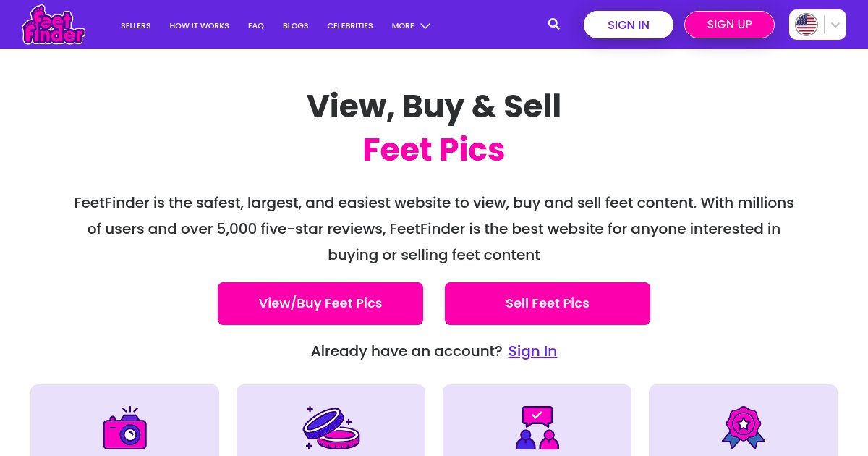Expand the MORE chevron arrow

coord(425,25)
